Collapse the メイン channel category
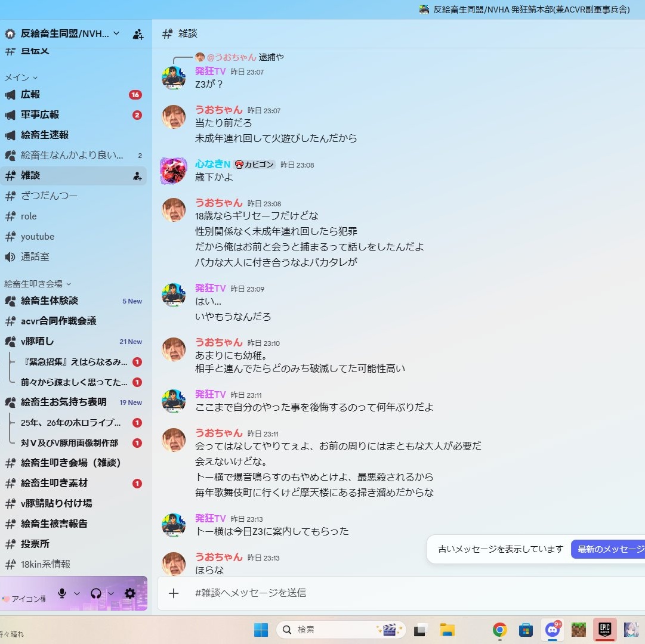Screen dimensions: 645x644 [21, 78]
